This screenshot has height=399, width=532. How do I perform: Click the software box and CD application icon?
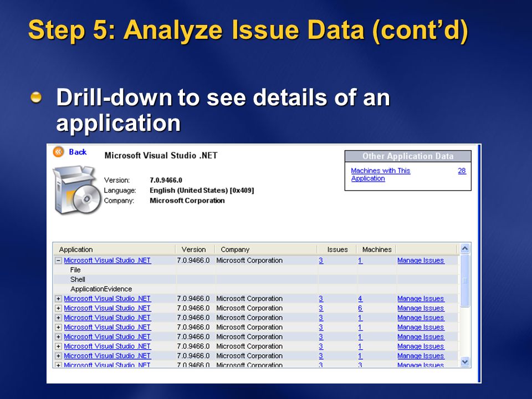77,190
